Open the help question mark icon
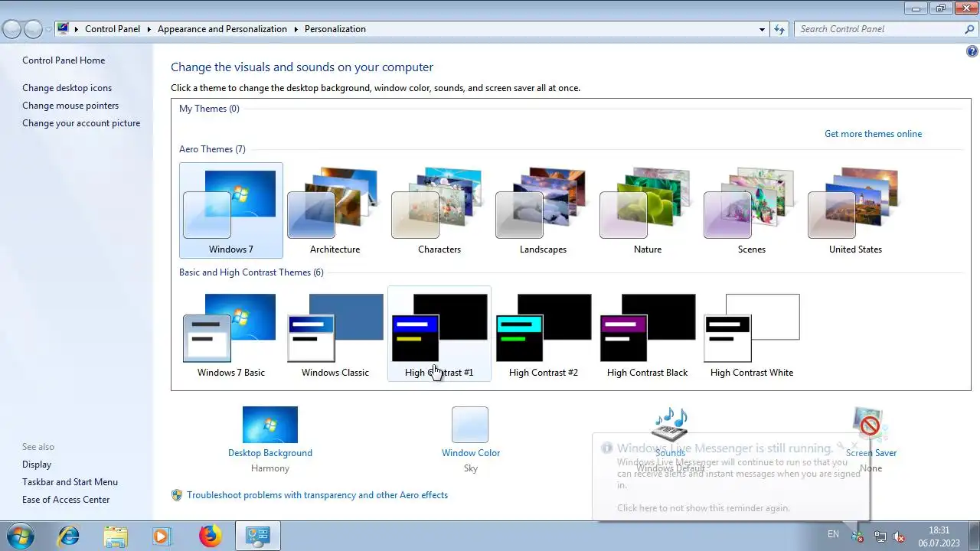This screenshot has height=551, width=980. (972, 52)
